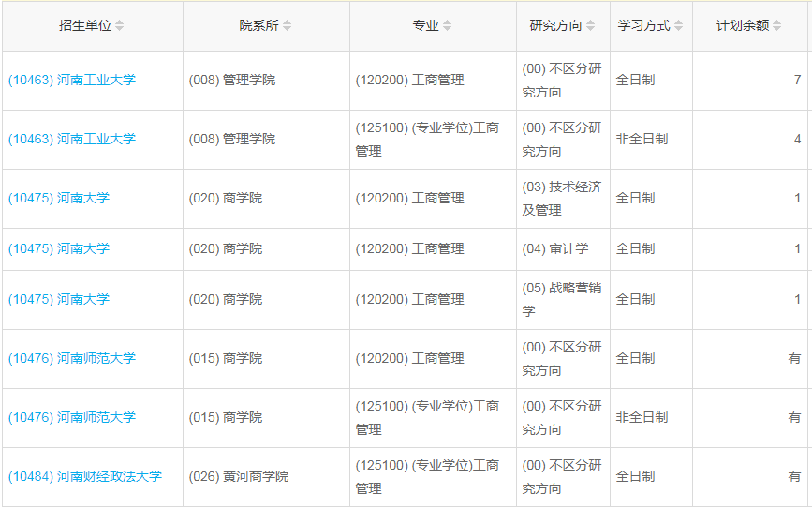The image size is (812, 508).
Task: Click the 计划余额 value 4 cell
Action: pos(797,140)
